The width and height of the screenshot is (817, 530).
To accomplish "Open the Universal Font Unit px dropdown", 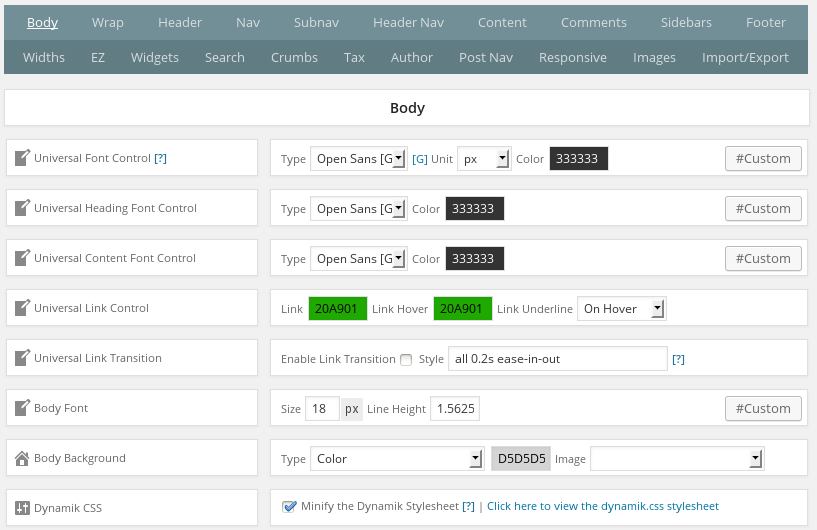I will [x=484, y=159].
